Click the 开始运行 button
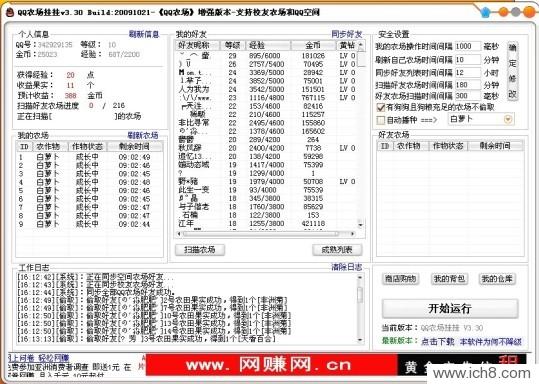Screen dimensions: 539x384 coord(450,308)
